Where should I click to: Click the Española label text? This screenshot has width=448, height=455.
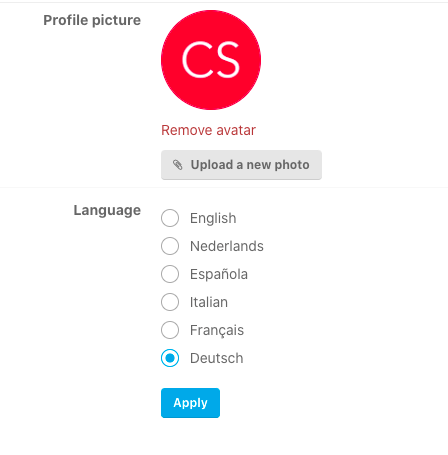point(219,274)
